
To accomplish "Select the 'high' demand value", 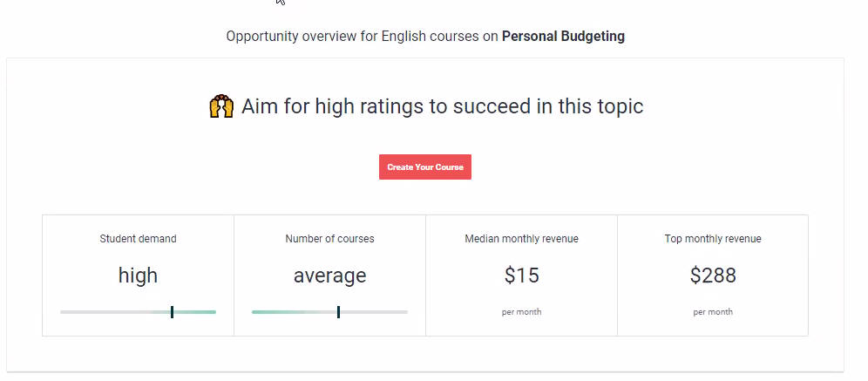I will tap(138, 276).
